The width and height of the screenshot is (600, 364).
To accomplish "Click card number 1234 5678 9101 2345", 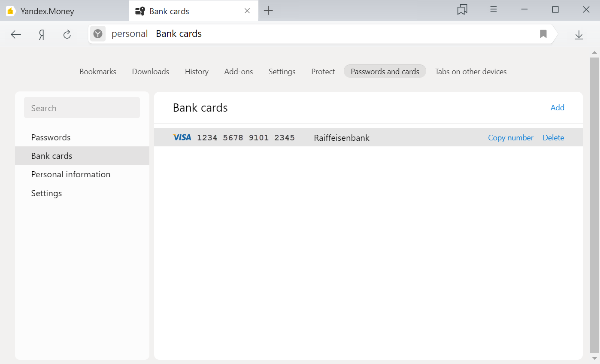I will [246, 138].
